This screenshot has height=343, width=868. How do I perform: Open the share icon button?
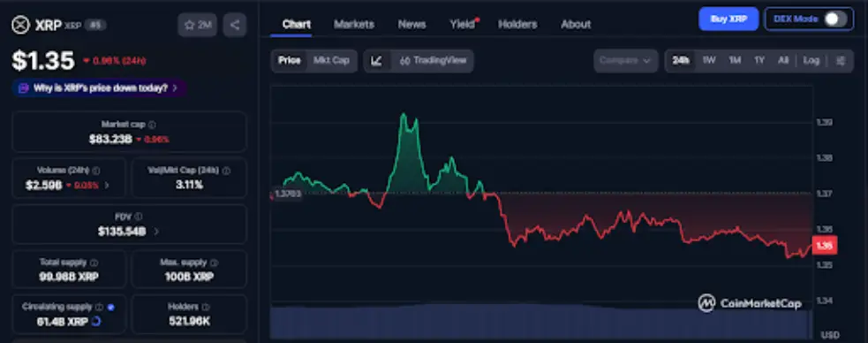coord(235,25)
